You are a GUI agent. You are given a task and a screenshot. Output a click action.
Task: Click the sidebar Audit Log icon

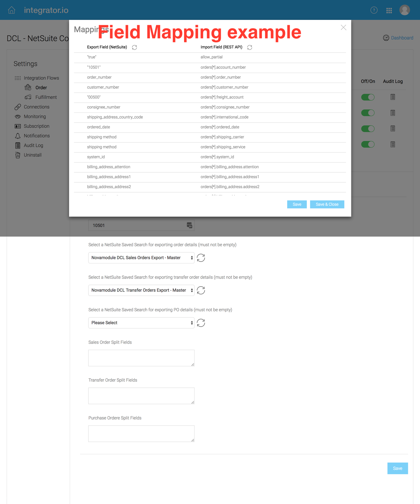coord(18,145)
